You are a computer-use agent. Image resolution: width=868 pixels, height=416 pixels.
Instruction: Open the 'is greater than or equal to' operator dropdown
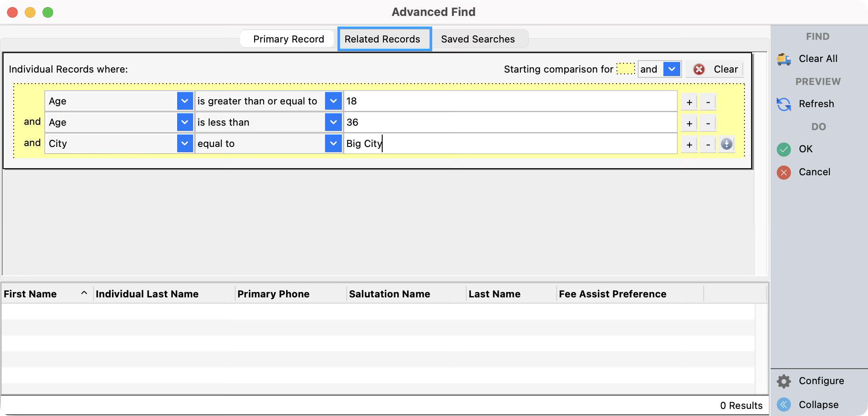coord(333,101)
